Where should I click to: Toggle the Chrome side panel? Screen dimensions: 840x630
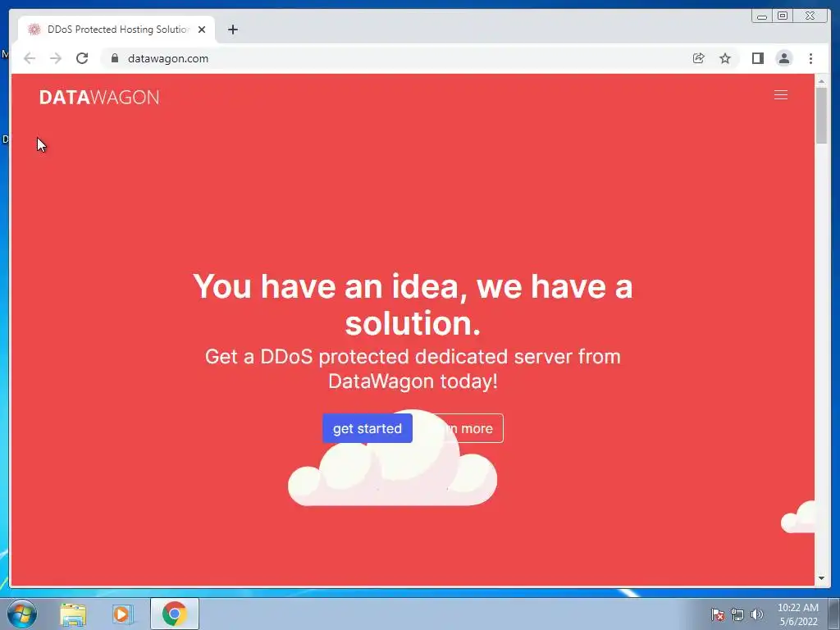coord(757,58)
